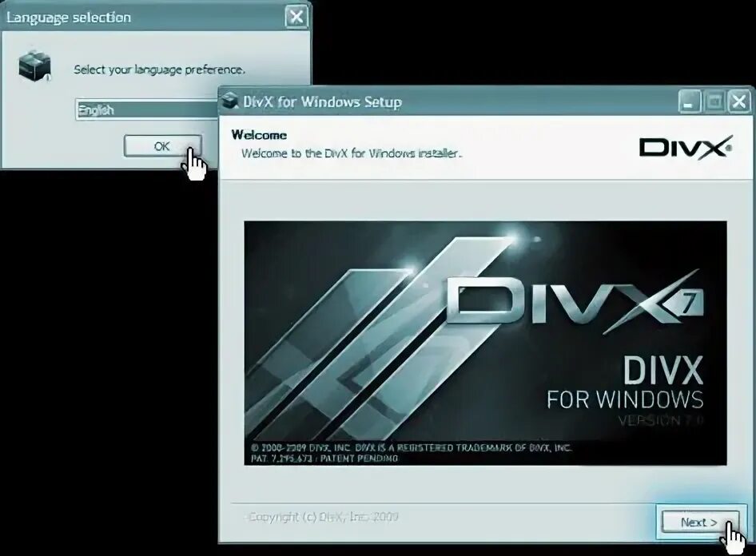Click the maximize button of DivX Setup
Viewport: 756px width, 556px height.
[714, 101]
